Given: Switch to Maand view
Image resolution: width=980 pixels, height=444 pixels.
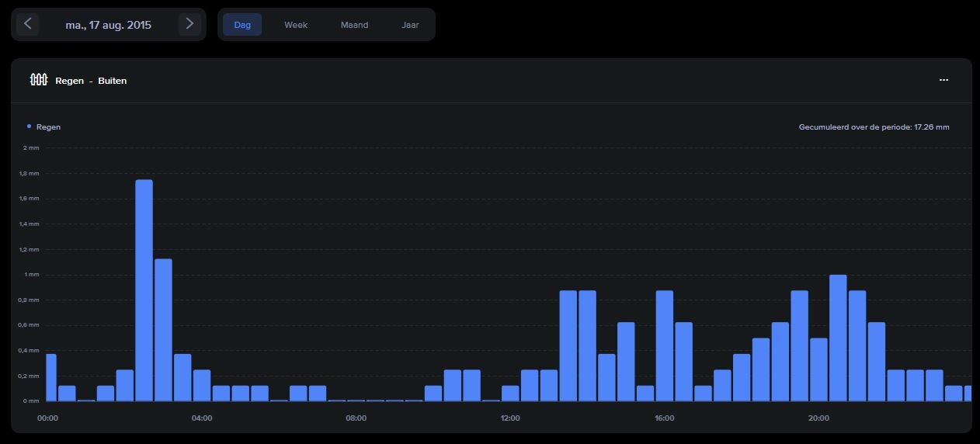Looking at the screenshot, I should [x=354, y=25].
